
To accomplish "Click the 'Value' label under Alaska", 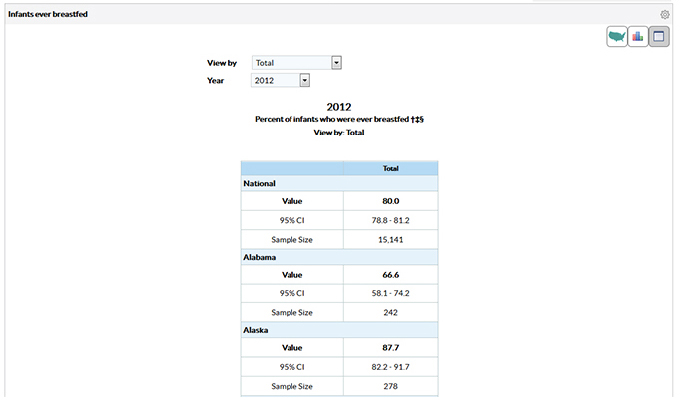I will (292, 348).
